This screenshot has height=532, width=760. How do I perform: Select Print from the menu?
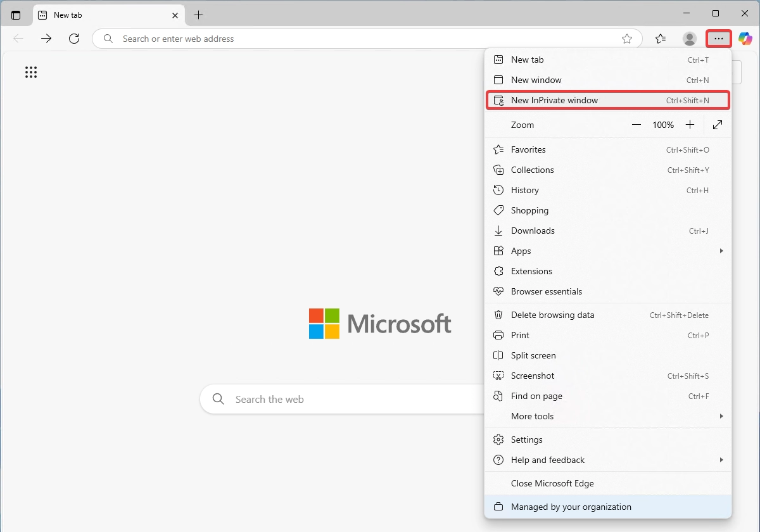pos(608,335)
